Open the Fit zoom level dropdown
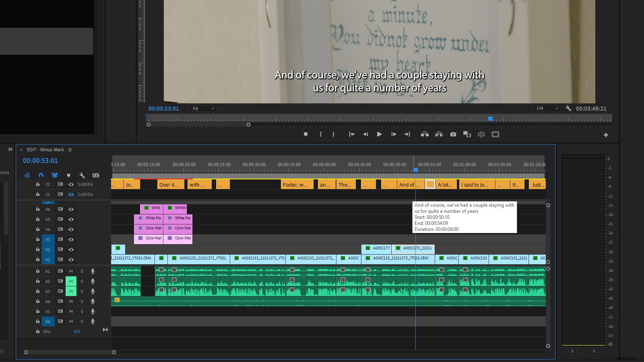This screenshot has width=644, height=362. 202,108
